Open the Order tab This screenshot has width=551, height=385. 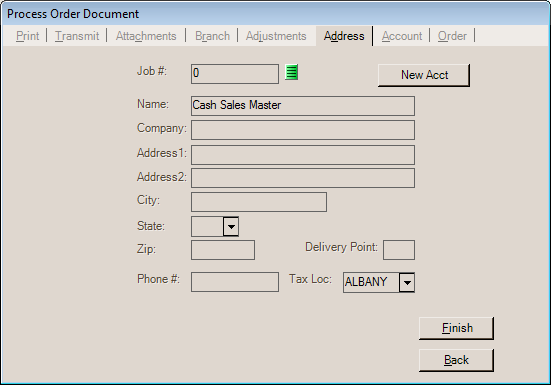(x=452, y=36)
